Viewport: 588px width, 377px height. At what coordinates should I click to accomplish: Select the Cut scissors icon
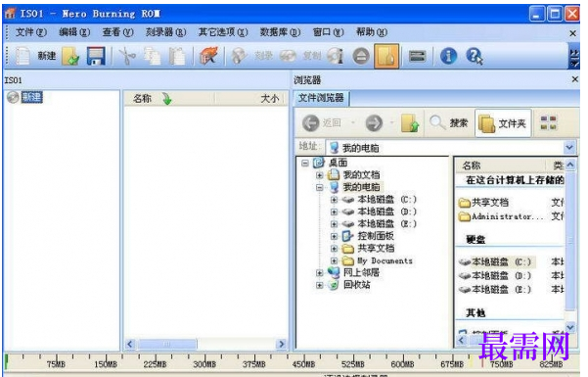click(127, 57)
